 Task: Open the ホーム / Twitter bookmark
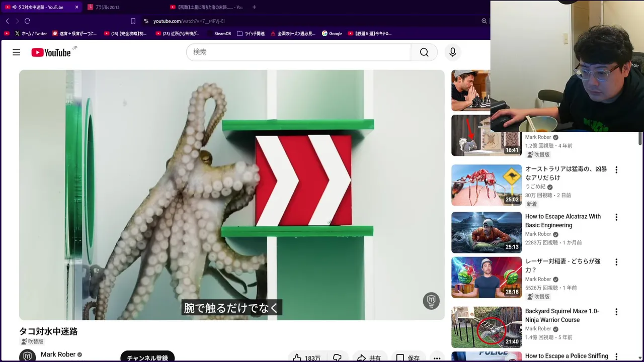(31, 34)
